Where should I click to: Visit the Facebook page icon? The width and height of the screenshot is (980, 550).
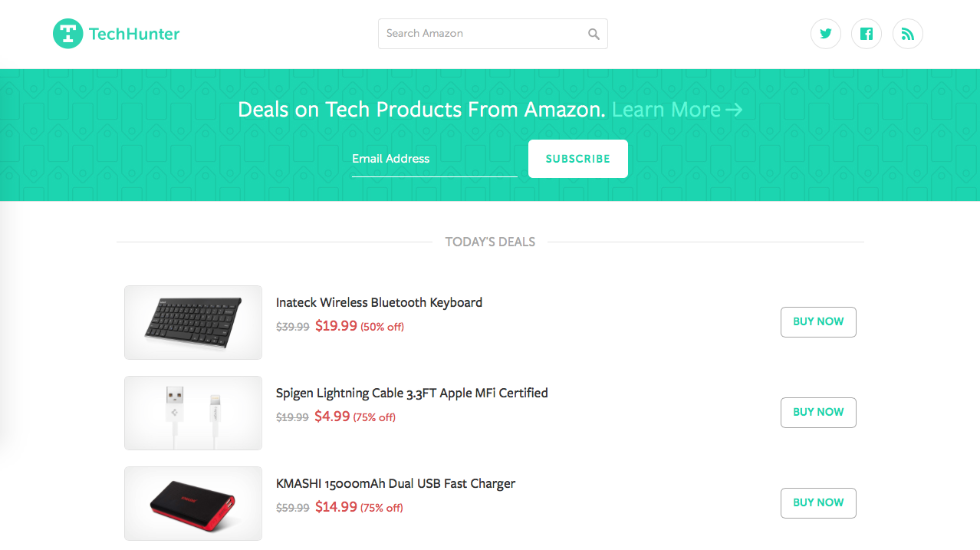[x=867, y=34]
